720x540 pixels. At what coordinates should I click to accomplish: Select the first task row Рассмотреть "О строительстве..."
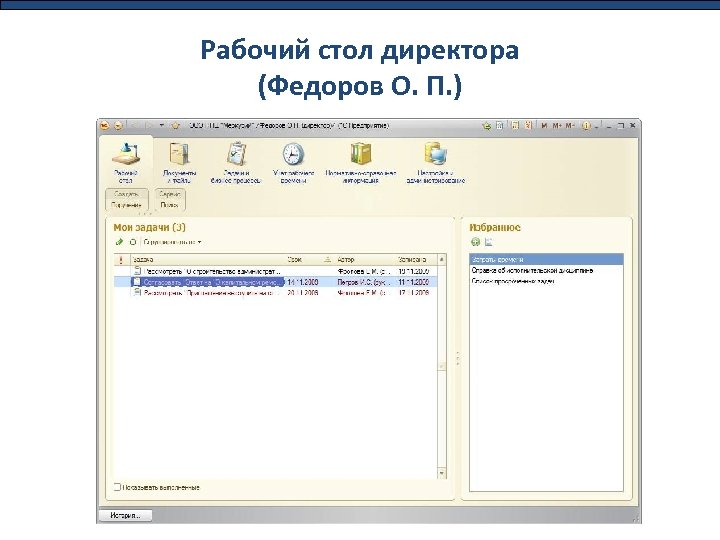coord(275,271)
